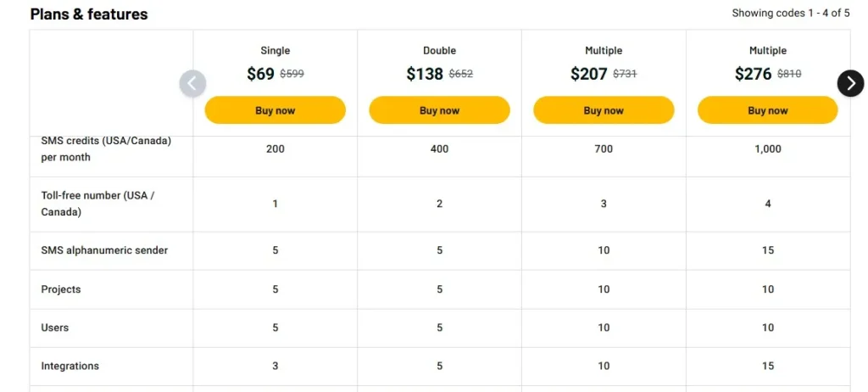
Task: Click the $69 price of Single plan
Action: point(261,74)
